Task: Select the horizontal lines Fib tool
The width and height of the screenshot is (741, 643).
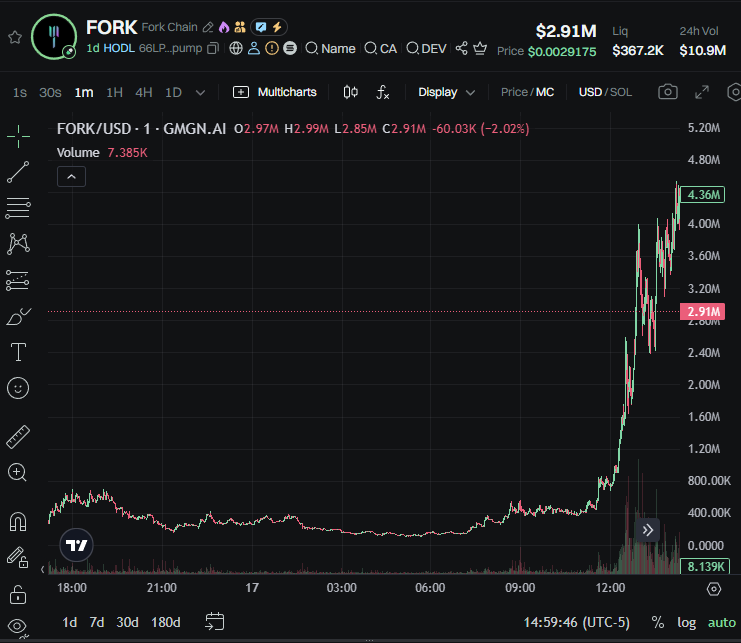Action: point(18,208)
